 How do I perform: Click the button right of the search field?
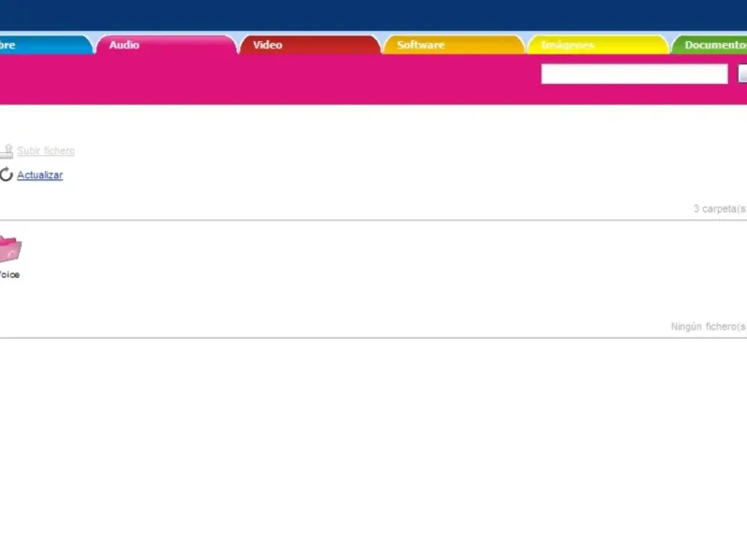coord(742,74)
